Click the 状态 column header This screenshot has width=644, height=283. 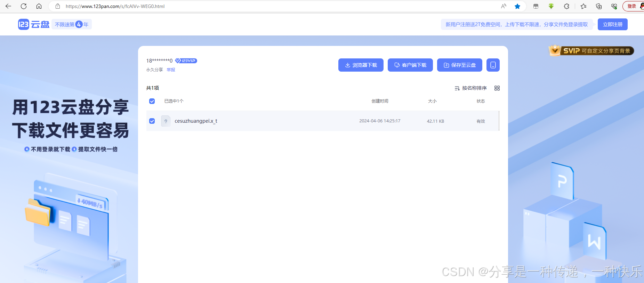tap(481, 101)
